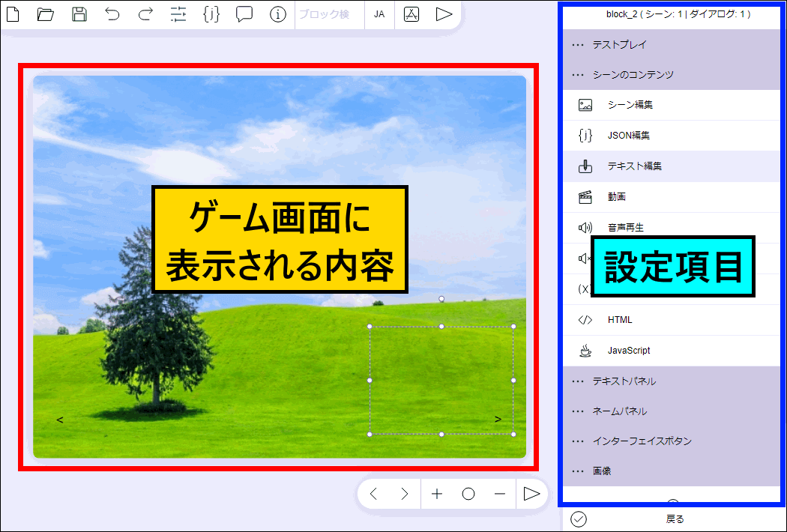Screen dimensions: 787x532
Task: Open the JavaScript menu item
Action: pos(628,351)
